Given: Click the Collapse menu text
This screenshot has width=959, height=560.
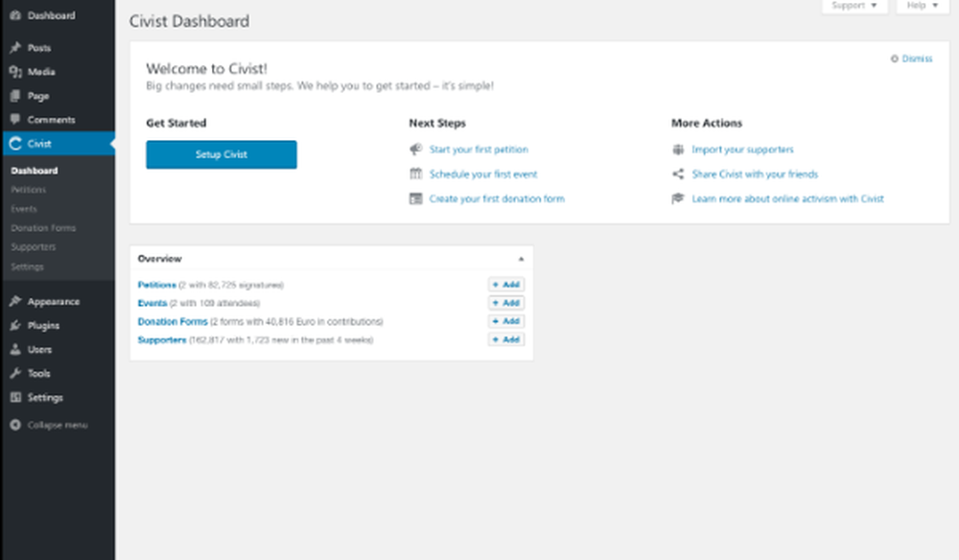Looking at the screenshot, I should tap(58, 425).
